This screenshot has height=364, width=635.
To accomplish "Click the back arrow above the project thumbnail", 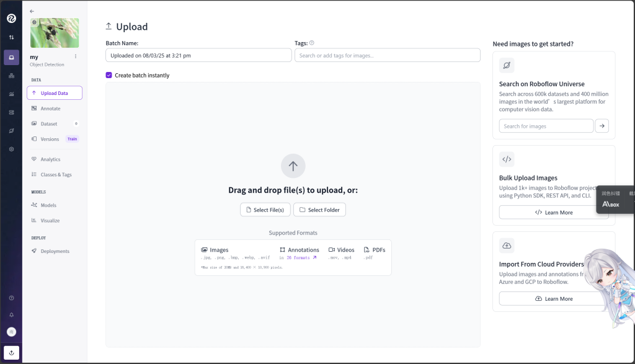I will 32,11.
